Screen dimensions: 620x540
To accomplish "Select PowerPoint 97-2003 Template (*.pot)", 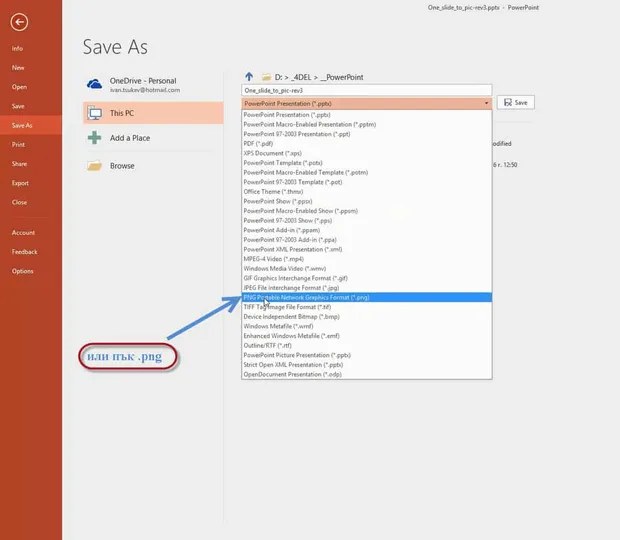I will click(367, 182).
